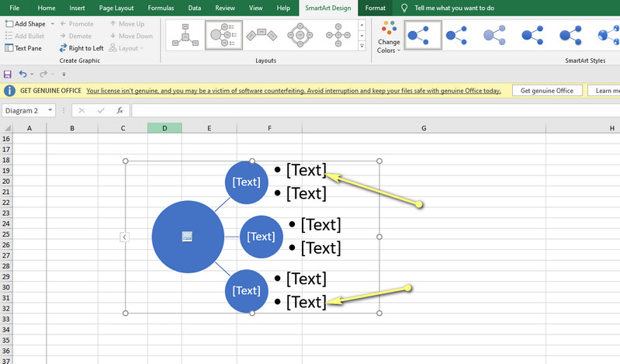Click the first bullet [Text] at top
The height and width of the screenshot is (364, 620).
click(x=306, y=170)
